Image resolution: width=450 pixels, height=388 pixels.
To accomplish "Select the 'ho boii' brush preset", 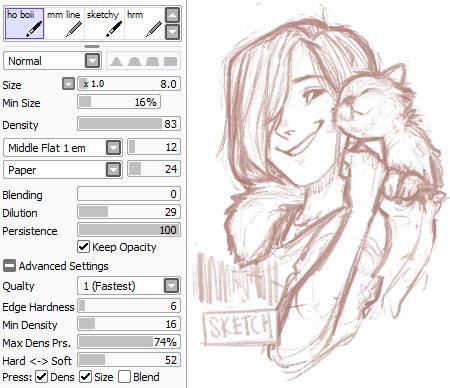I will (x=24, y=24).
